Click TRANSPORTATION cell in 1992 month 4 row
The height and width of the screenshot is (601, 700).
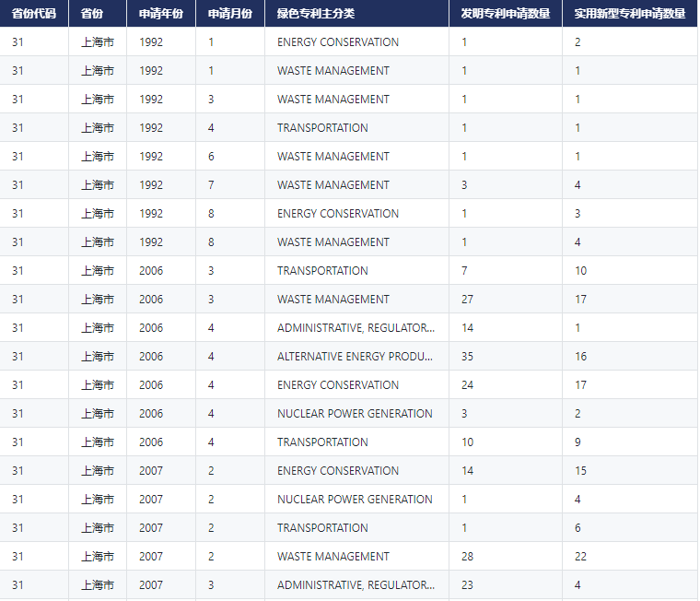356,128
